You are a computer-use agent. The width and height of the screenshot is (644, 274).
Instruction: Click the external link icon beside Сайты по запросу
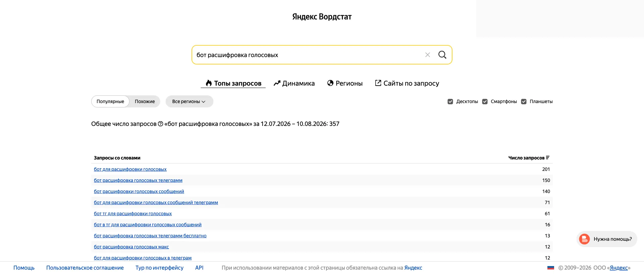(378, 83)
